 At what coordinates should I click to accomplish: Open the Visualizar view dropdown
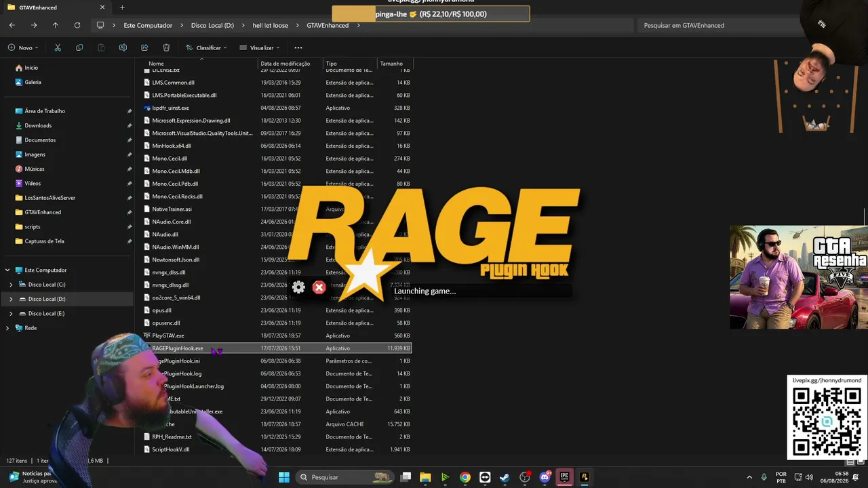pos(260,47)
